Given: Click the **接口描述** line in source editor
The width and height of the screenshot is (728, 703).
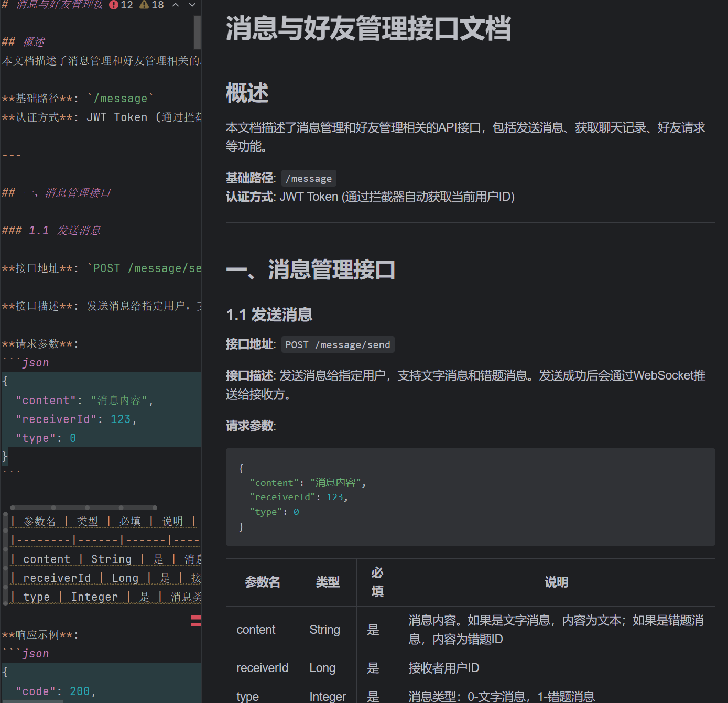Looking at the screenshot, I should pos(102,306).
